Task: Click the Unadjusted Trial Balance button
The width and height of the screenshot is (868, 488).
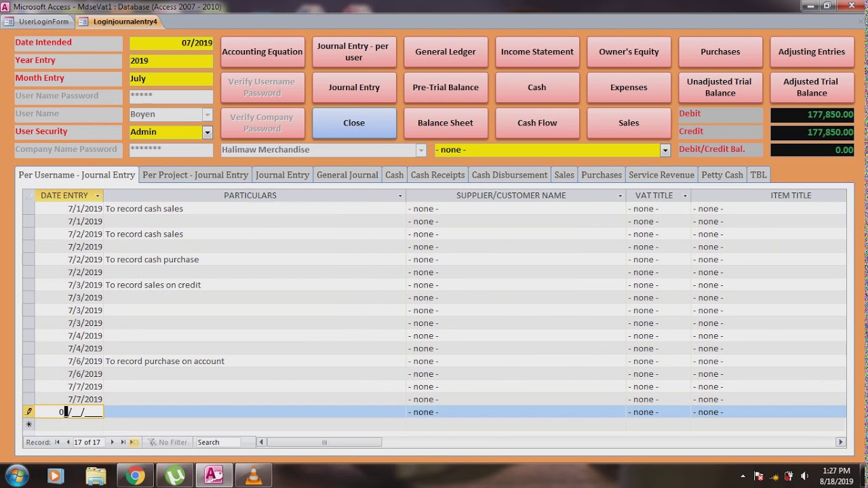Action: tap(720, 87)
